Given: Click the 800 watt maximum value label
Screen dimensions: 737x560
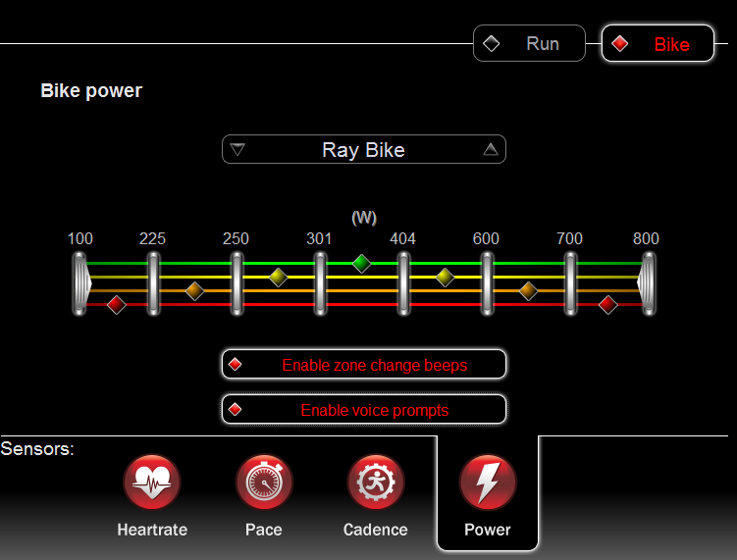Looking at the screenshot, I should (x=646, y=238).
